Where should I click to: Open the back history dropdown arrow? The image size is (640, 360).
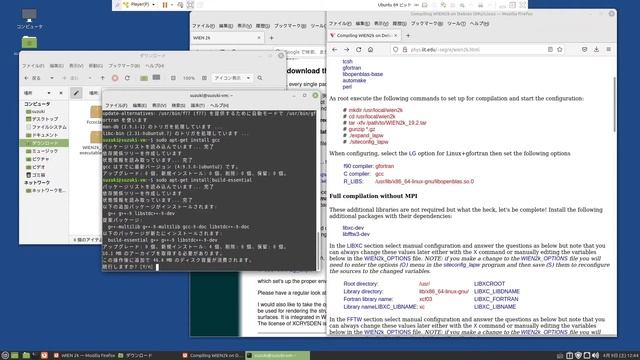tap(51, 78)
